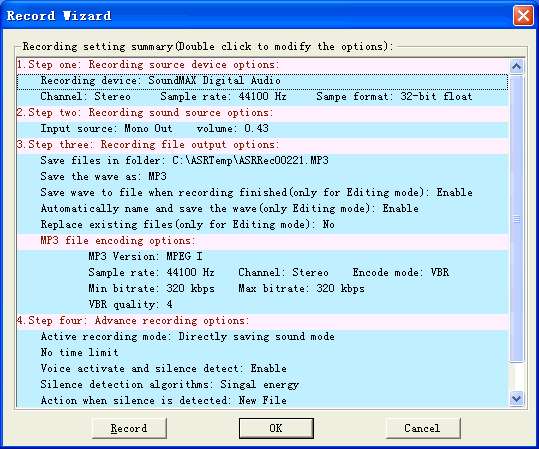
Task: Select the Save wave to file when finished row
Action: (262, 193)
